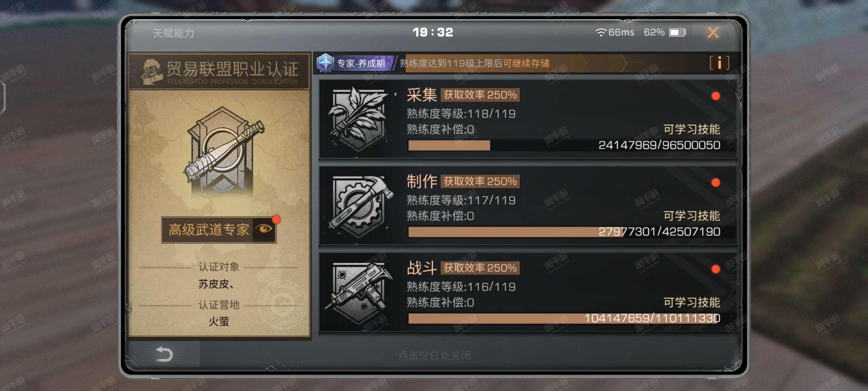Select the 专家-养成期 stage tab

[361, 63]
